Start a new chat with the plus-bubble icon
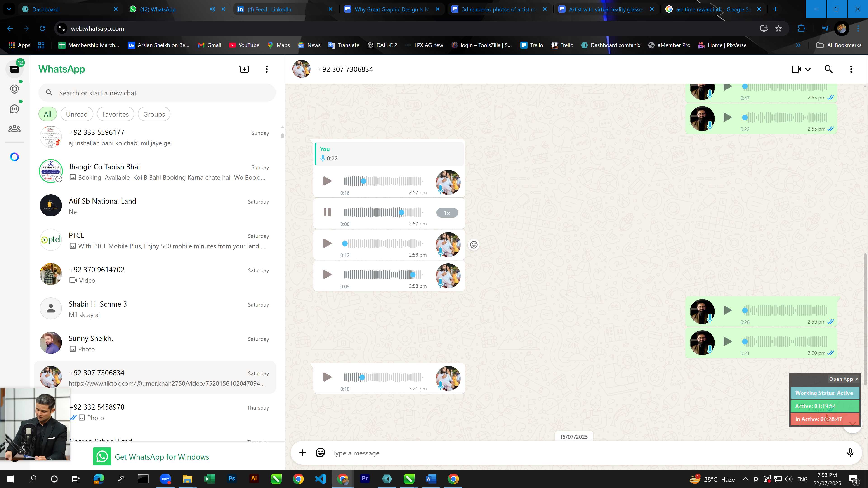This screenshot has height=488, width=868. (x=244, y=69)
